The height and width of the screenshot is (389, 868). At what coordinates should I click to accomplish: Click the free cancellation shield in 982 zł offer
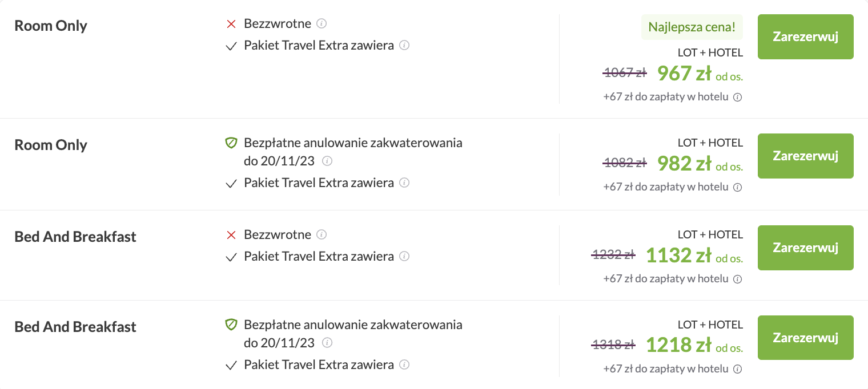coord(231,143)
